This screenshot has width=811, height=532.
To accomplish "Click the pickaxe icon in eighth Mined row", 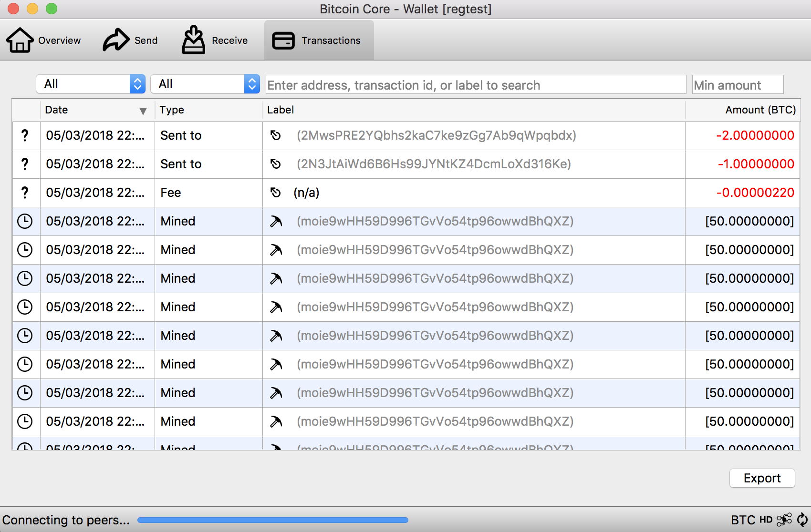I will 276,421.
